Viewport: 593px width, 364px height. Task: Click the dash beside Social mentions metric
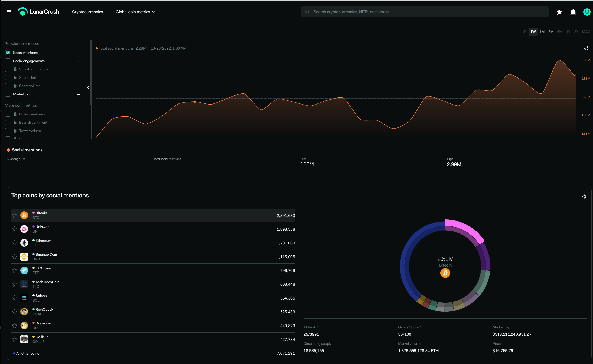[x=78, y=53]
